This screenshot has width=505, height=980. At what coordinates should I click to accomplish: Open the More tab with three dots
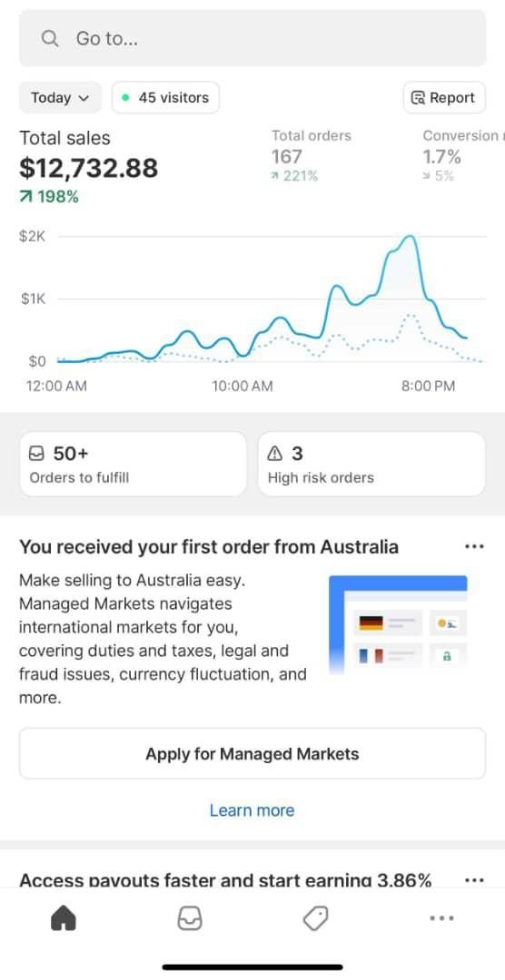pos(441,918)
